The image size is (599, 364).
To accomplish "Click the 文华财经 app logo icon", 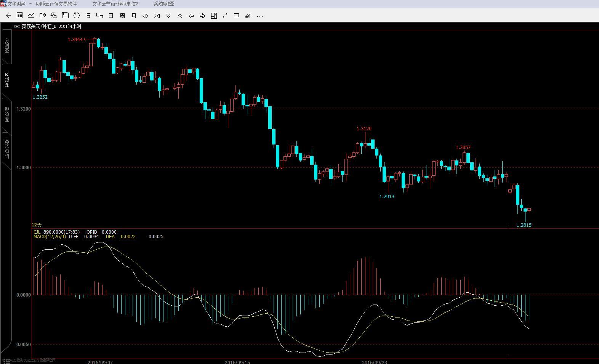I will click(3, 4).
